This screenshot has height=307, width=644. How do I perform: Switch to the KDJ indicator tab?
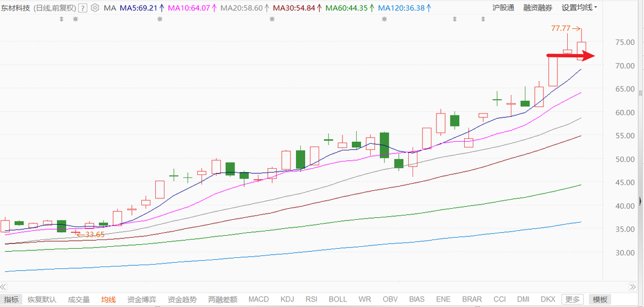[x=287, y=299]
